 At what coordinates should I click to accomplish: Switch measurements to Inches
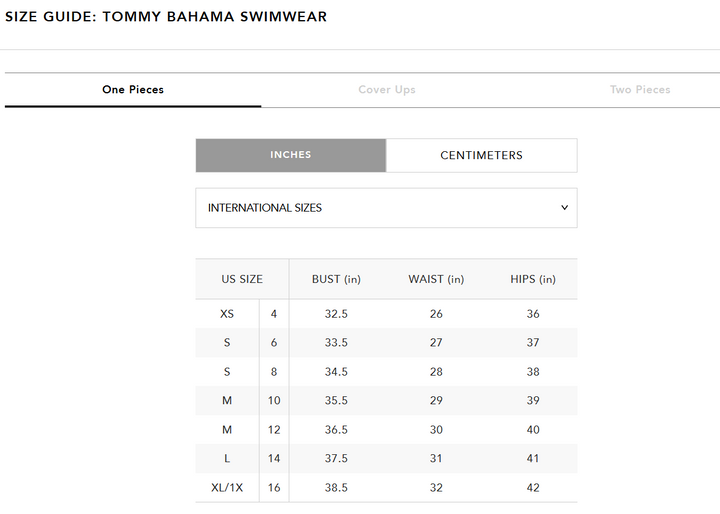[x=291, y=155]
